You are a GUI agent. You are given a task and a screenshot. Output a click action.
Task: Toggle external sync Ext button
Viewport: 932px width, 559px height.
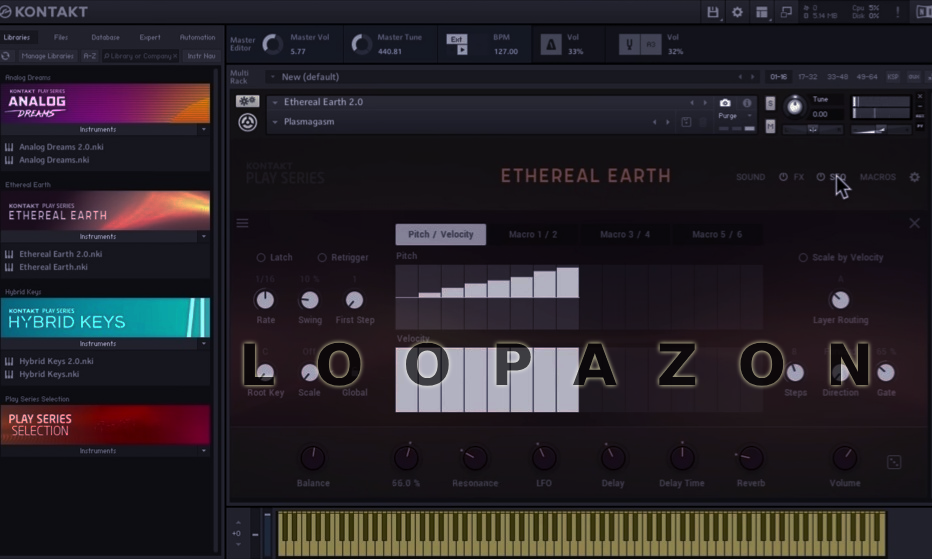(x=456, y=39)
